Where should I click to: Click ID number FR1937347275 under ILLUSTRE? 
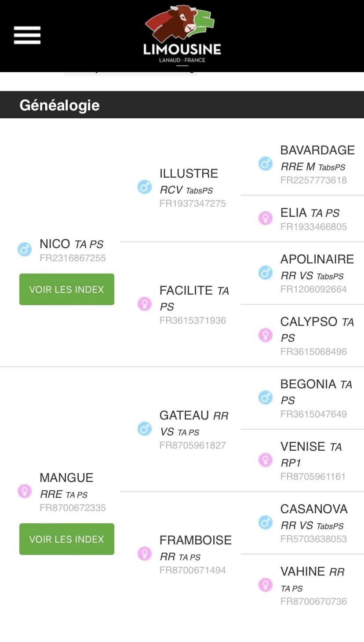click(193, 204)
